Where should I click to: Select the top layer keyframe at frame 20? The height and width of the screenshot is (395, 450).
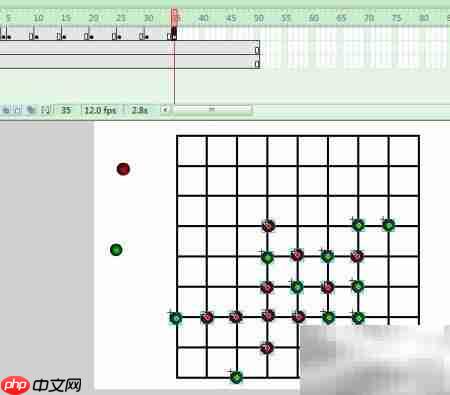pyautogui.click(x=91, y=36)
